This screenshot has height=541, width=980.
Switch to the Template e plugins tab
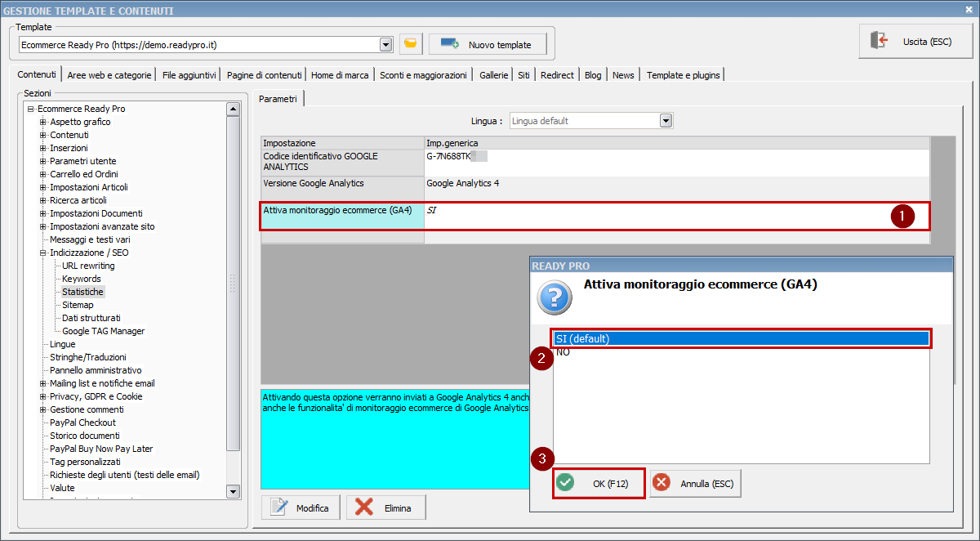click(x=684, y=75)
